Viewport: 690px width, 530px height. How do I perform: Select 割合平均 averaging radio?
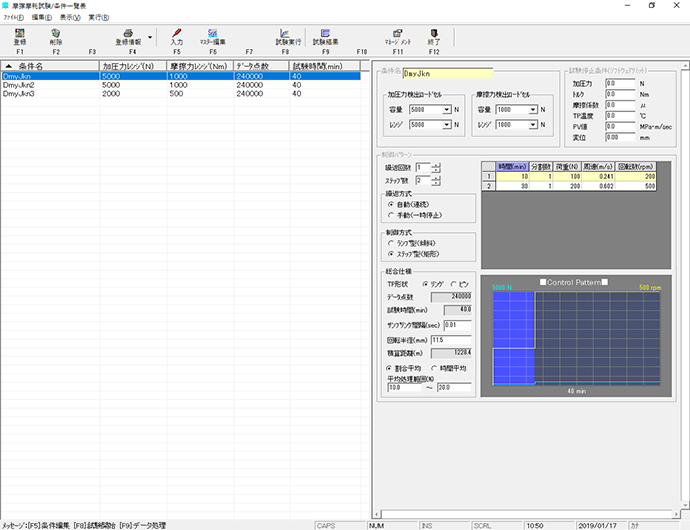pyautogui.click(x=389, y=368)
